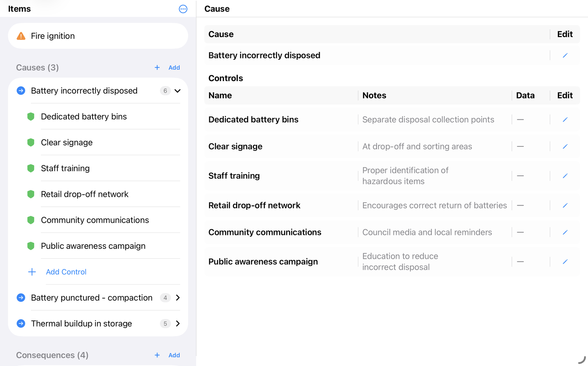Viewport: 588px width, 366px height.
Task: Click the shield icon beside Clear signage
Action: click(31, 142)
